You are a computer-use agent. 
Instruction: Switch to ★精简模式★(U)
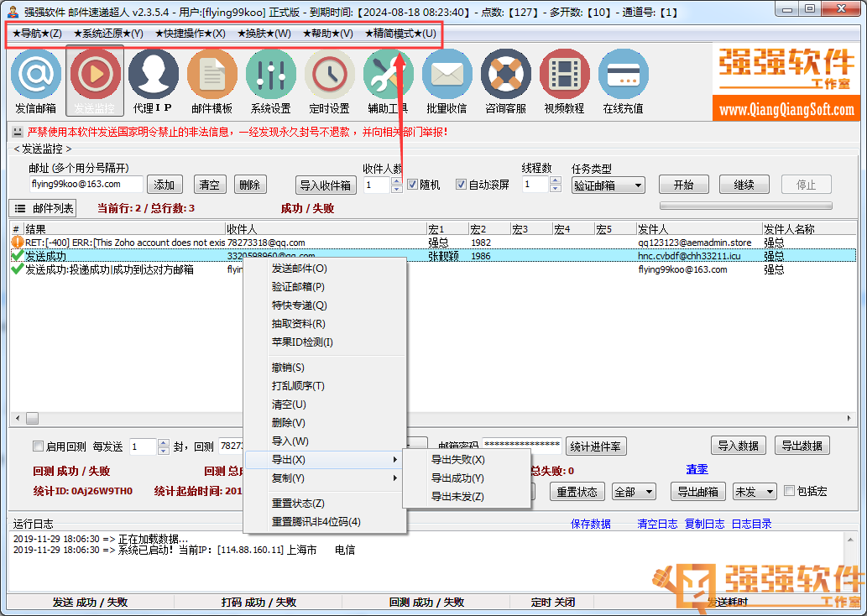click(401, 34)
